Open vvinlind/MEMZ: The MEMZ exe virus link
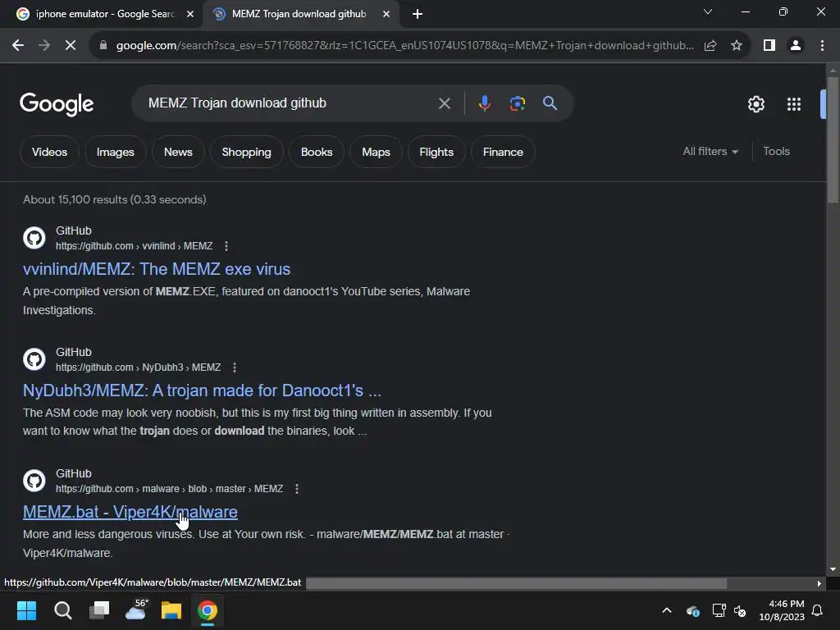The height and width of the screenshot is (630, 840). pyautogui.click(x=157, y=269)
